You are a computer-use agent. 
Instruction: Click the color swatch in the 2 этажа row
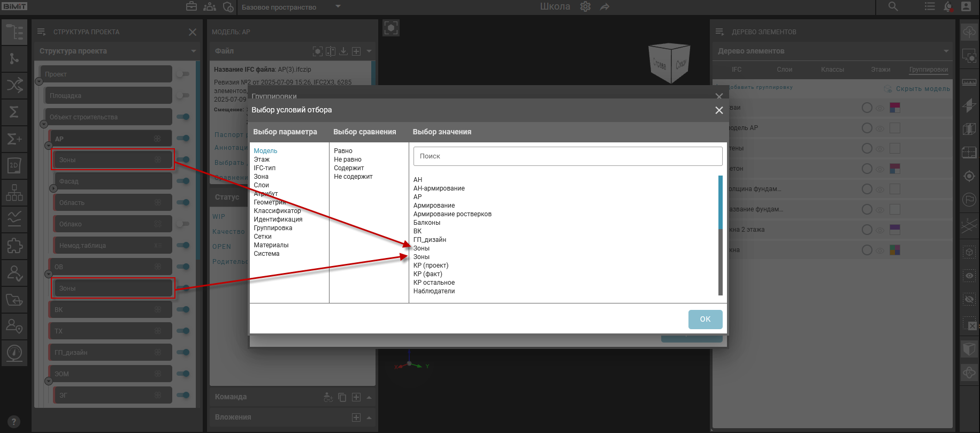click(x=894, y=230)
